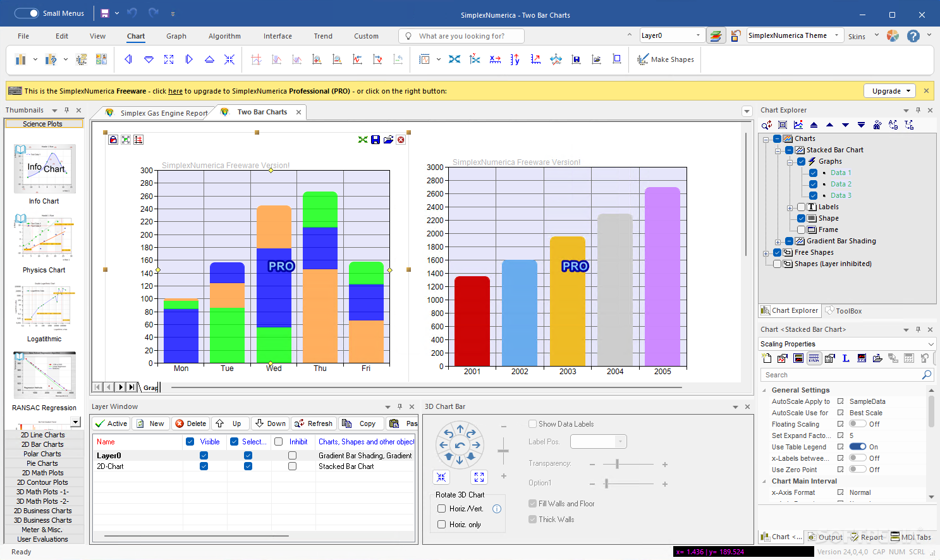Click New in the Layer Window
Viewport: 940px width, 560px height.
pos(150,423)
